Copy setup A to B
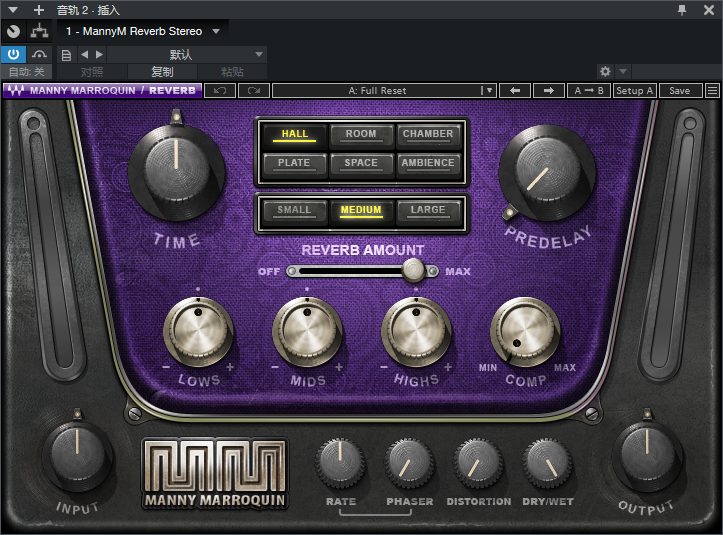 589,90
